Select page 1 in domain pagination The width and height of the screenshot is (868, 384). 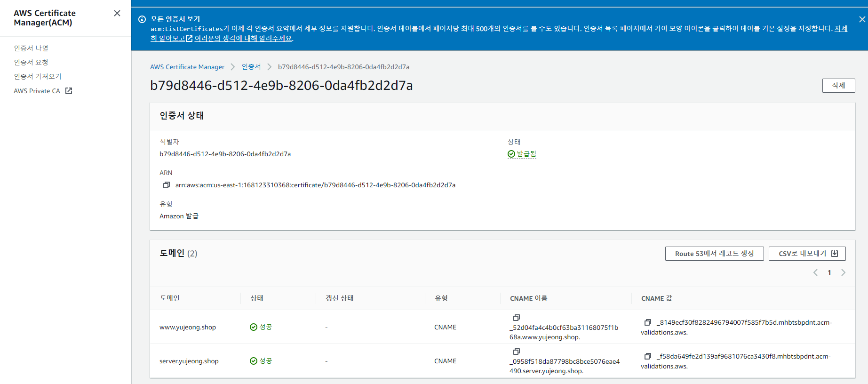click(x=829, y=272)
